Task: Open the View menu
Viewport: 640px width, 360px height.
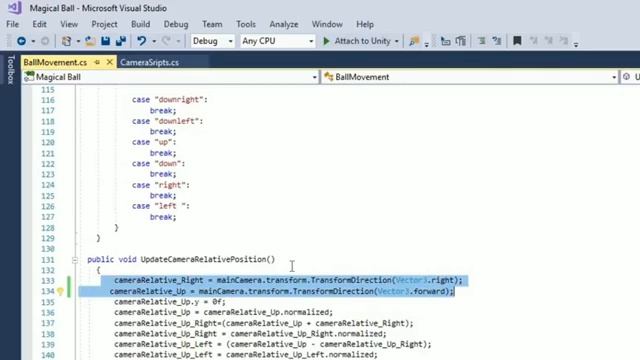Action: click(x=69, y=24)
